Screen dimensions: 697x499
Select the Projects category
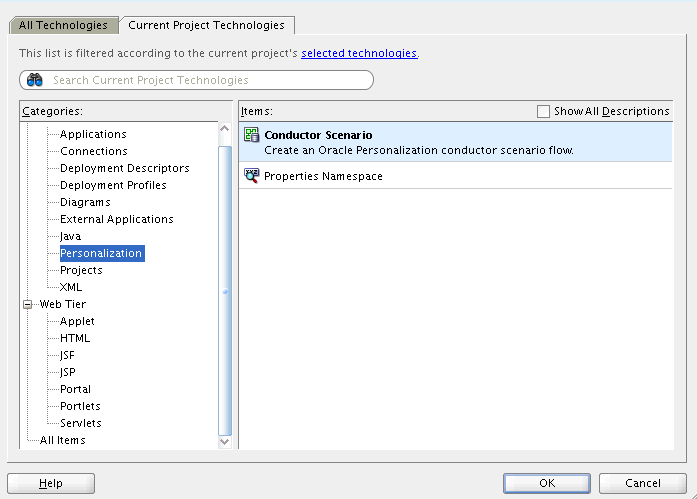(81, 270)
